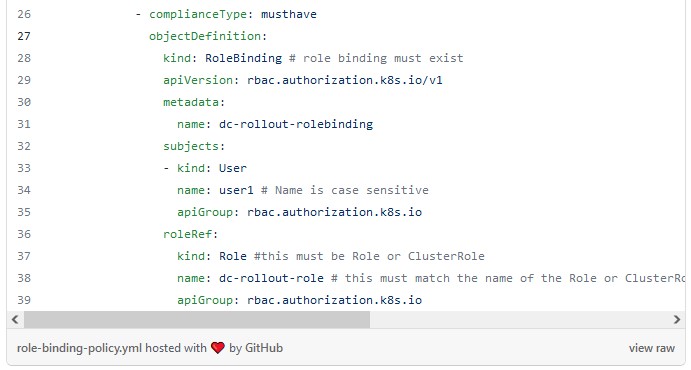
Task: Click the dc-rollout-rolebinding name value
Action: [x=296, y=124]
